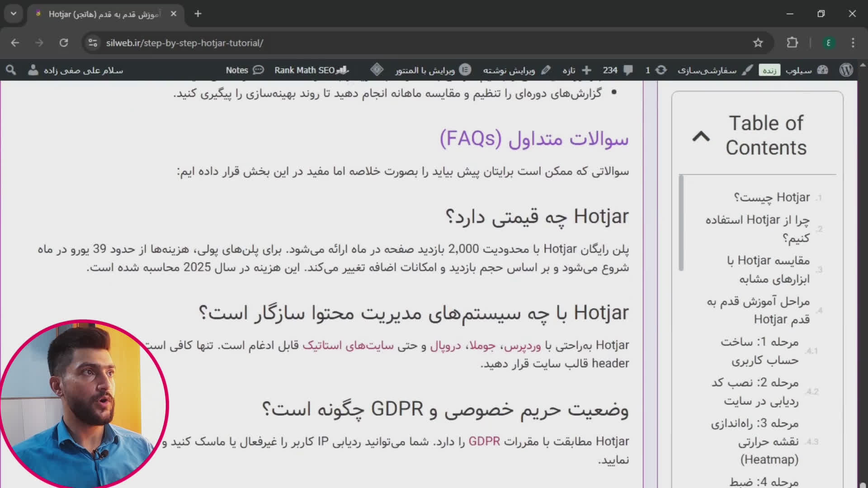The image size is (868, 488).
Task: Open the تازه new content menu
Action: (577, 70)
